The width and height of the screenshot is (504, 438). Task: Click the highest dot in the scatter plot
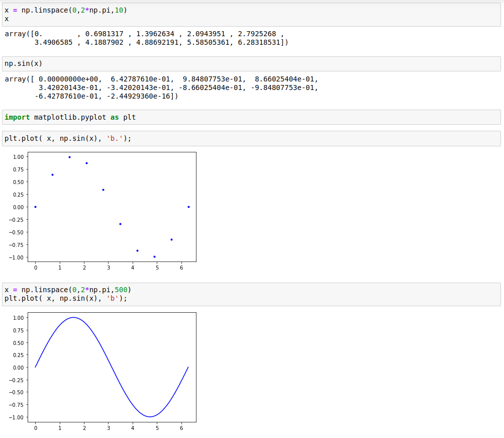[69, 157]
